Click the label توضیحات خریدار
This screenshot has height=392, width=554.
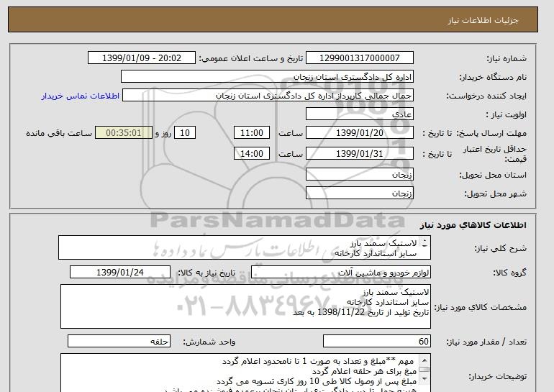[497, 377]
